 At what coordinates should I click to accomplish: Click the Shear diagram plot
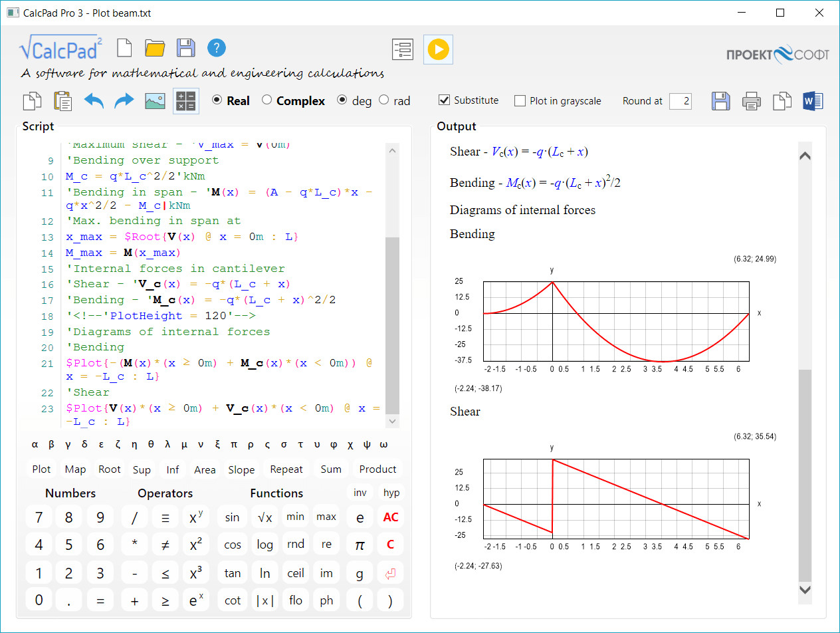click(x=616, y=499)
